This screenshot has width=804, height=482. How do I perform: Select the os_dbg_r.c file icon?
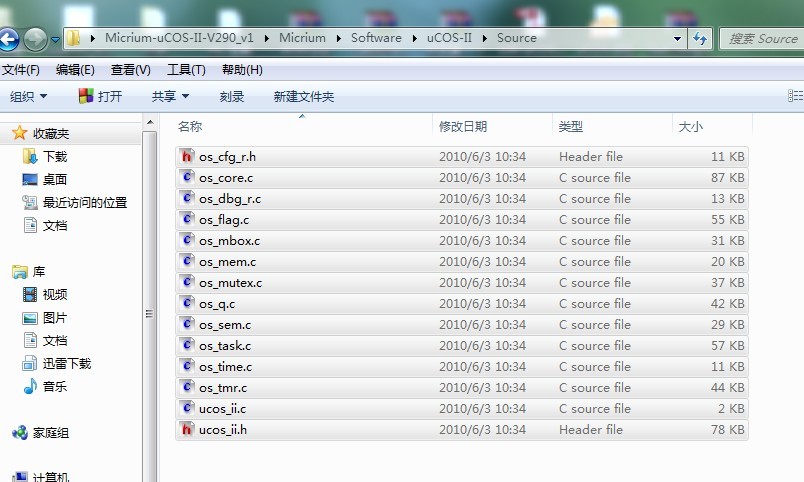pos(187,198)
